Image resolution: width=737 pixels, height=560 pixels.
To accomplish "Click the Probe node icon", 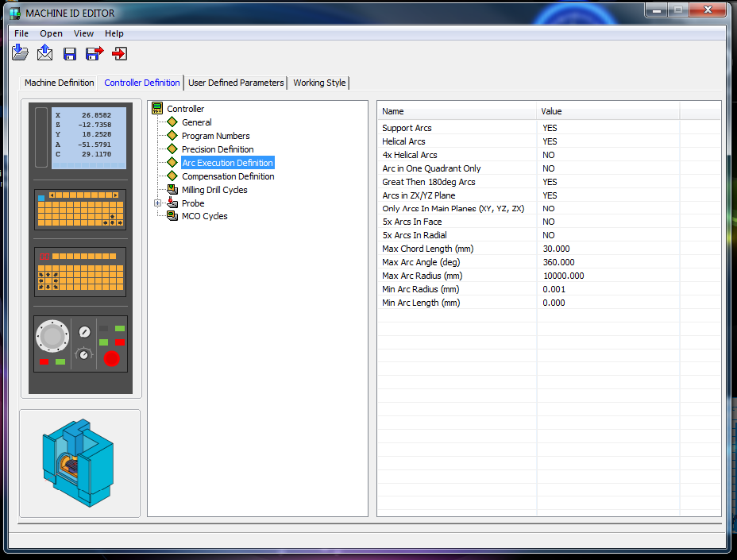I will coord(172,203).
